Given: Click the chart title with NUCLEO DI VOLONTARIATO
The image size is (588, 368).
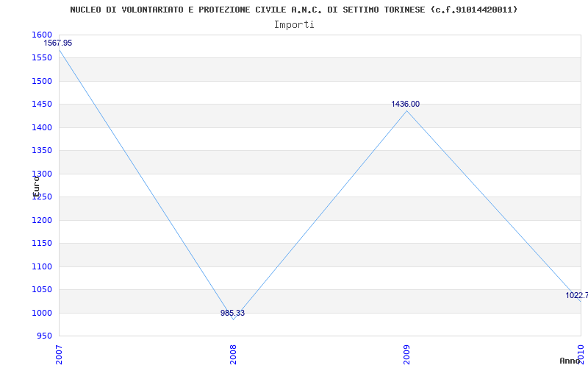Looking at the screenshot, I should (293, 10).
